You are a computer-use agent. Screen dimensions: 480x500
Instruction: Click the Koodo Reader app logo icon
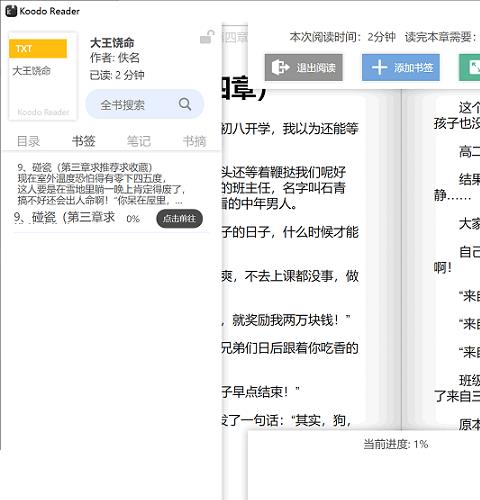point(11,11)
